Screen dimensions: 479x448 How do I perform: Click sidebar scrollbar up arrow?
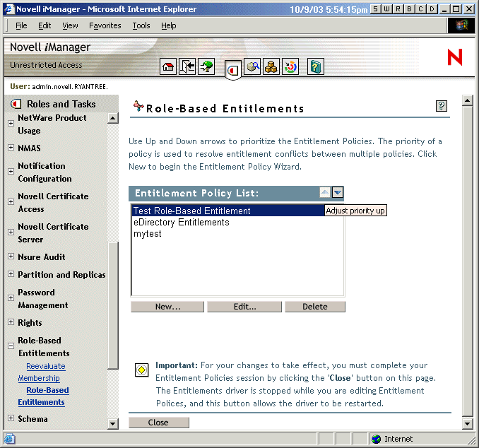113,118
